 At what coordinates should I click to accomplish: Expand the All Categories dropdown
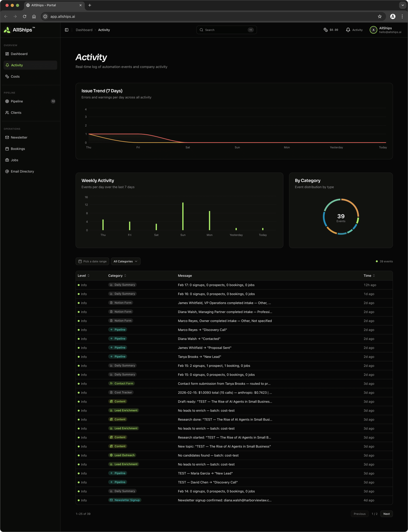126,261
